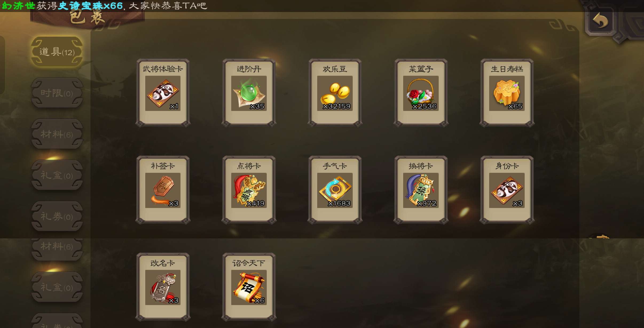The height and width of the screenshot is (328, 644).
Task: Switch to the 道具(12) tab
Action: point(57,52)
